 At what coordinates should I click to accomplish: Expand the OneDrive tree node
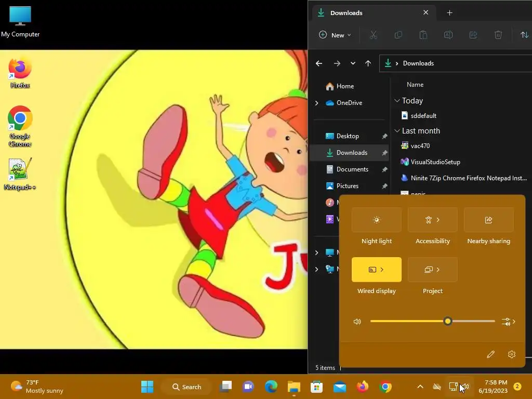(x=316, y=103)
